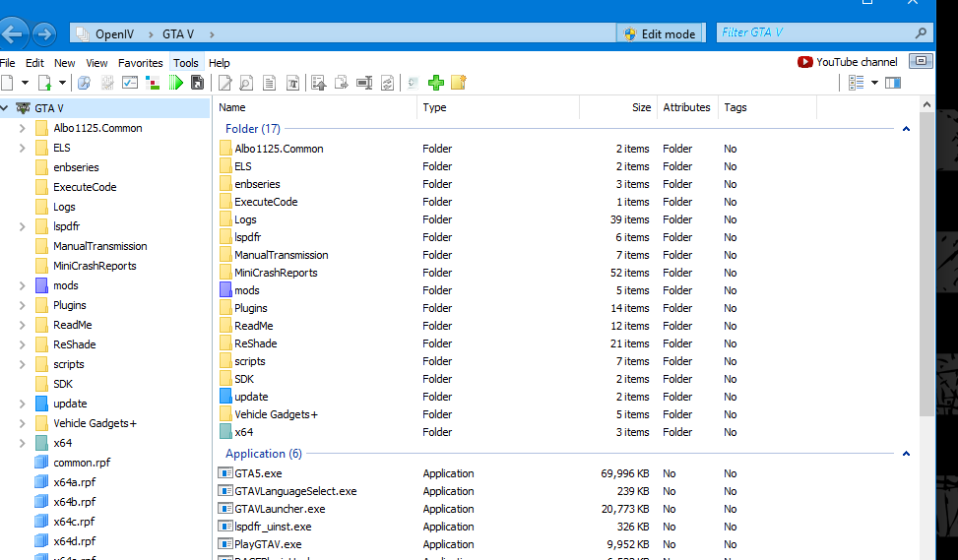Collapse the Application (6) group
958x560 pixels.
pyautogui.click(x=906, y=454)
